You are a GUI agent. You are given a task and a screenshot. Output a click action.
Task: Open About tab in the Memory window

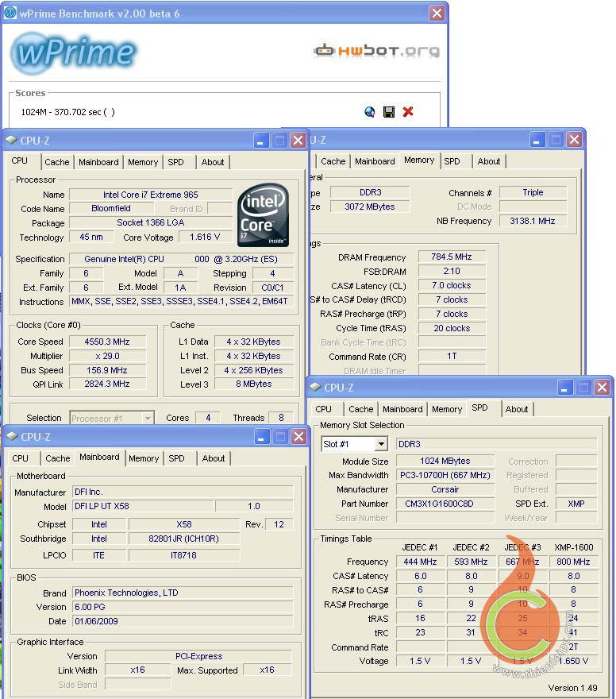[x=489, y=161]
